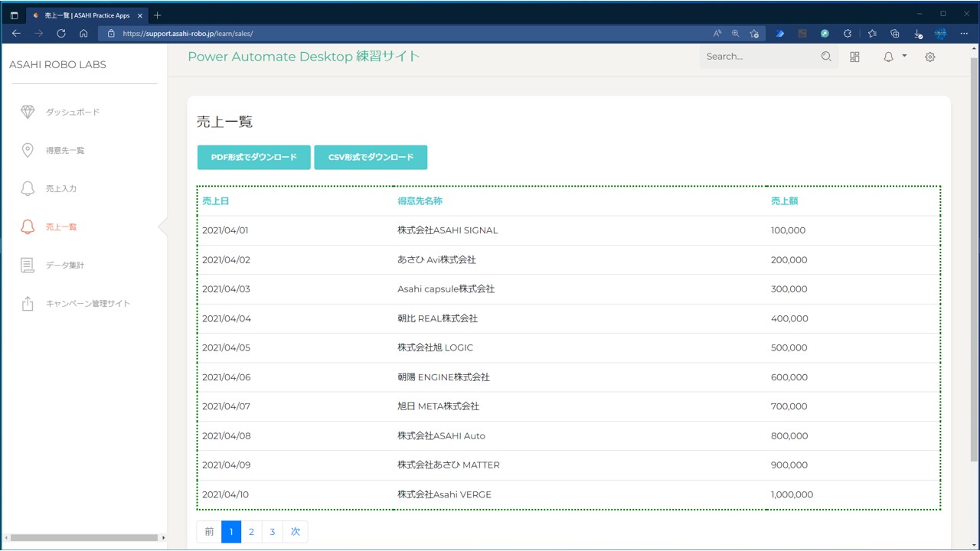Click 株式会社ASAHI SIGNAL cell

[447, 230]
